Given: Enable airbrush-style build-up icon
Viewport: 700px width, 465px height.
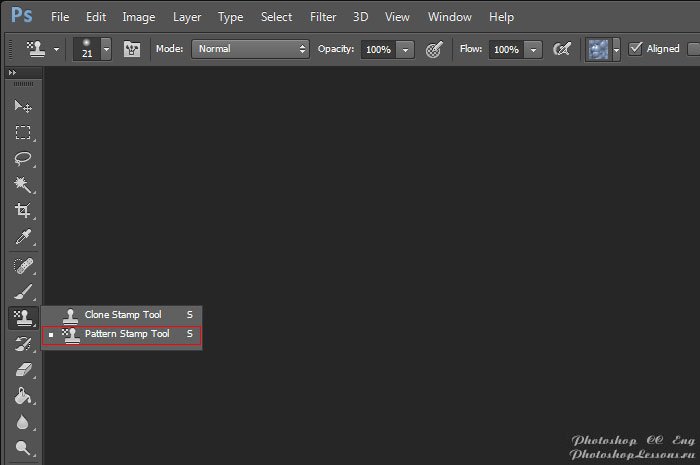Looking at the screenshot, I should click(x=562, y=49).
